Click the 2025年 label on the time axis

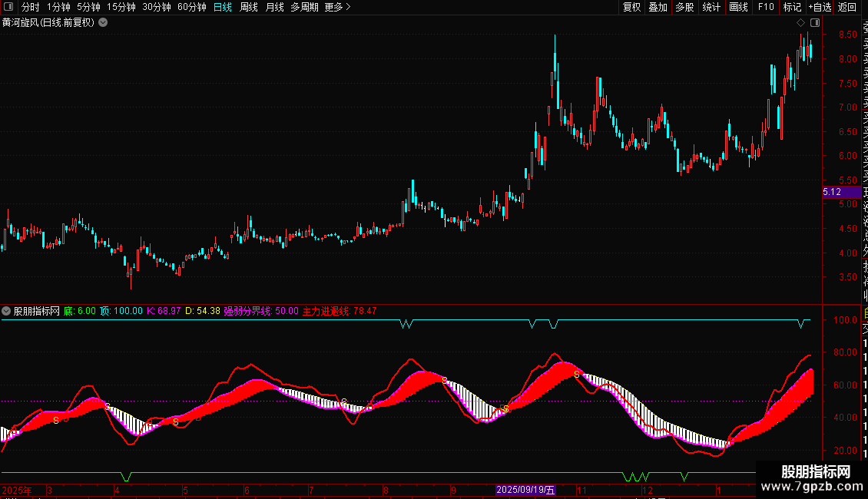17,490
